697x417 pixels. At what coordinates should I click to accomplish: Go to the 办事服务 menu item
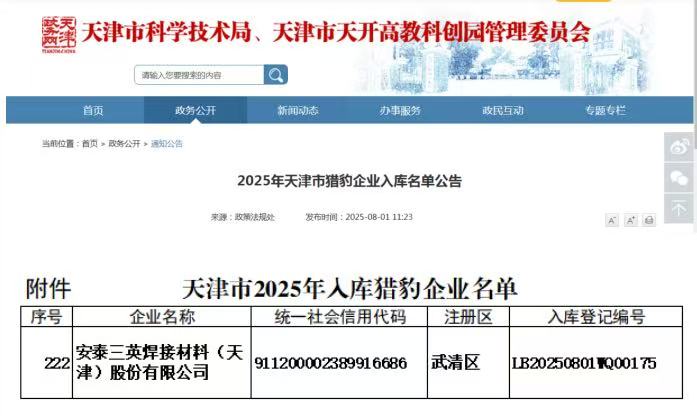pyautogui.click(x=400, y=110)
